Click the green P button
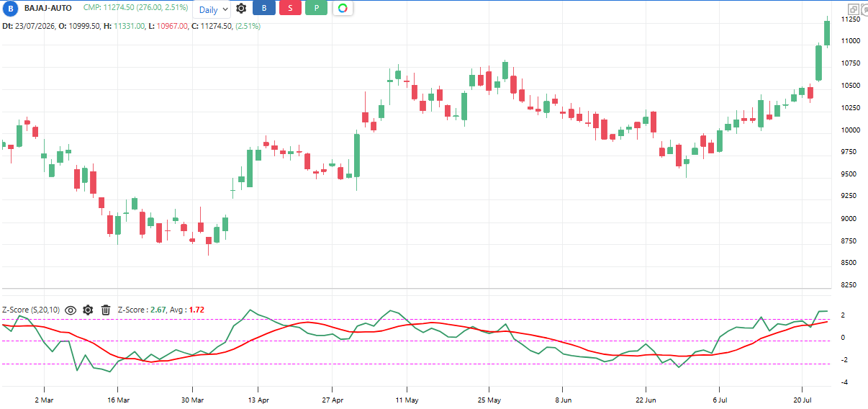 point(316,9)
